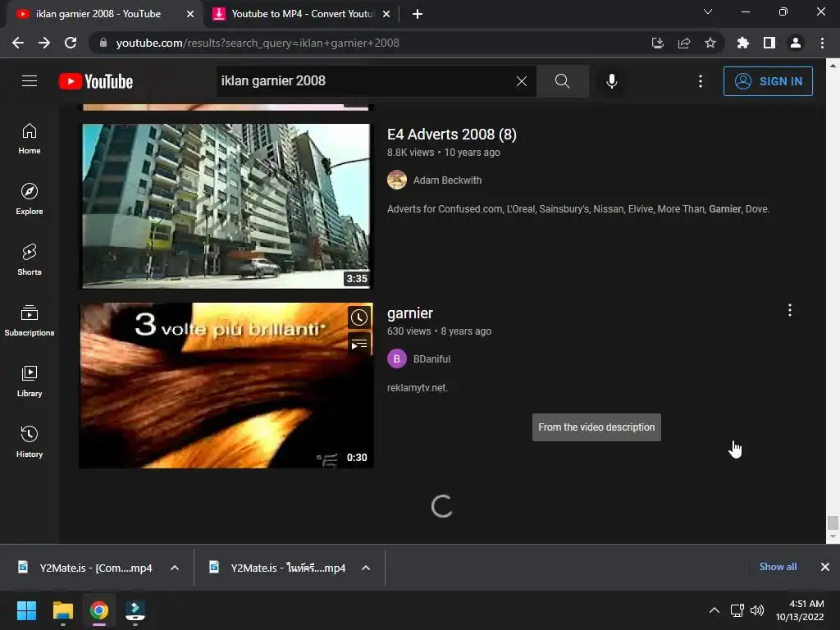
Task: Open File Explorer from the taskbar
Action: pyautogui.click(x=62, y=610)
